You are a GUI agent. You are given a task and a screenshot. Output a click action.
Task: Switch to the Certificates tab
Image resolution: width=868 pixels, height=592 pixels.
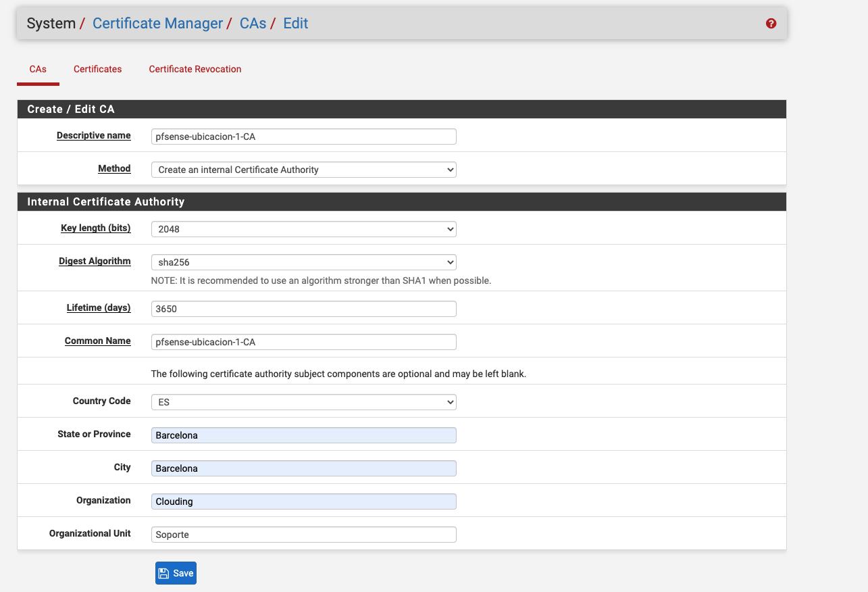(x=98, y=69)
